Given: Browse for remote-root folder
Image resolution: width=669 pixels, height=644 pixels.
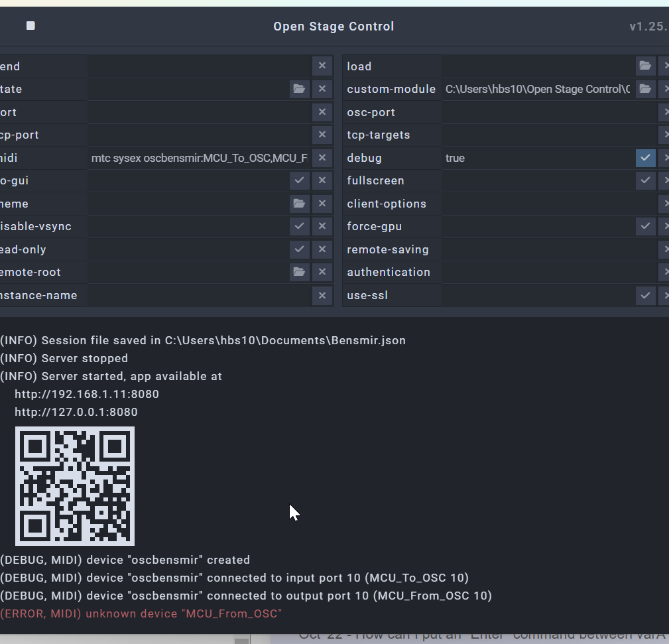Looking at the screenshot, I should click(x=299, y=271).
